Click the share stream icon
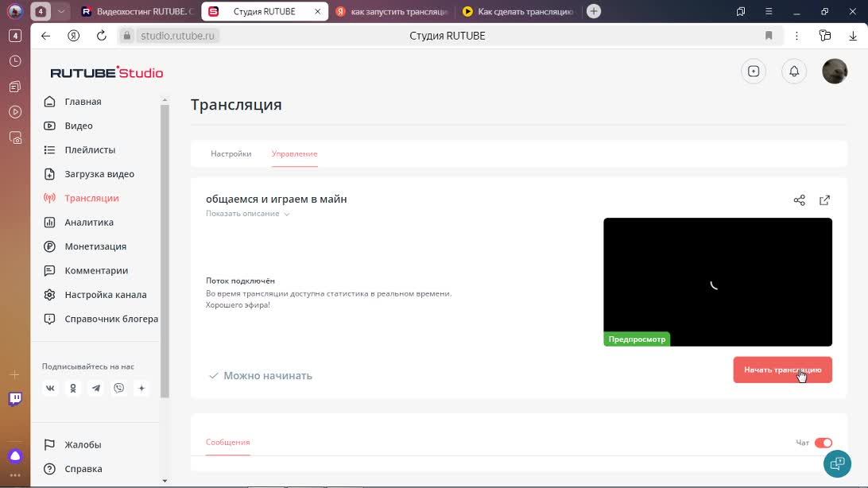Screen dimensions: 868x488 [x=800, y=200]
